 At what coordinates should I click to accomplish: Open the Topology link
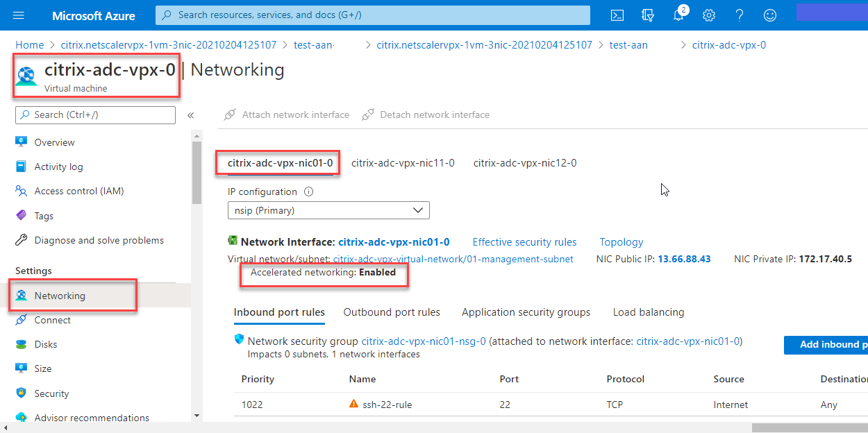pos(621,242)
